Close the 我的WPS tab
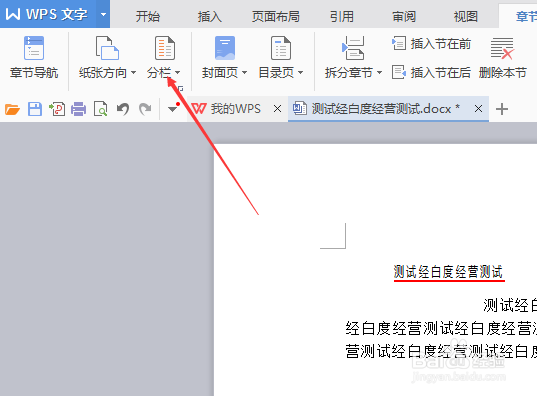537x396 pixels. pos(277,109)
